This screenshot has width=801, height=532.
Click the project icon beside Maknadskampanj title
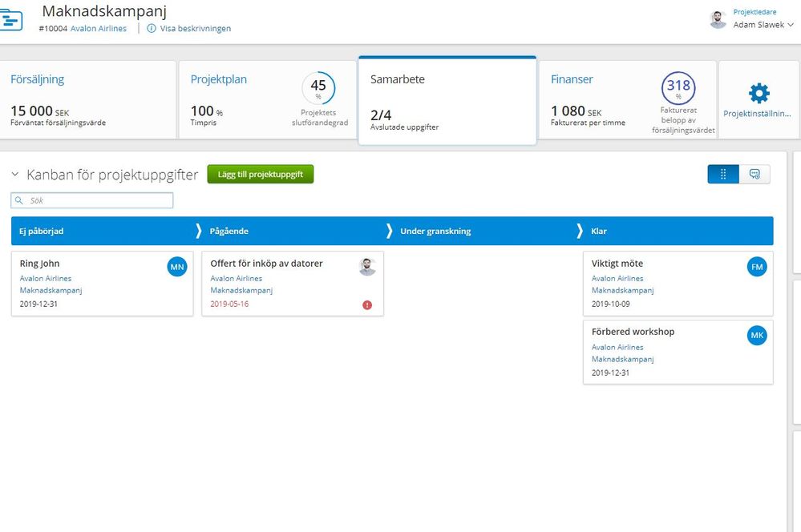tap(10, 20)
